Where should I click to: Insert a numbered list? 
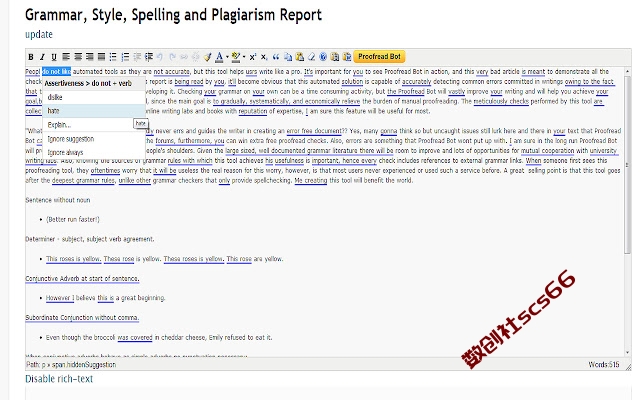point(125,57)
